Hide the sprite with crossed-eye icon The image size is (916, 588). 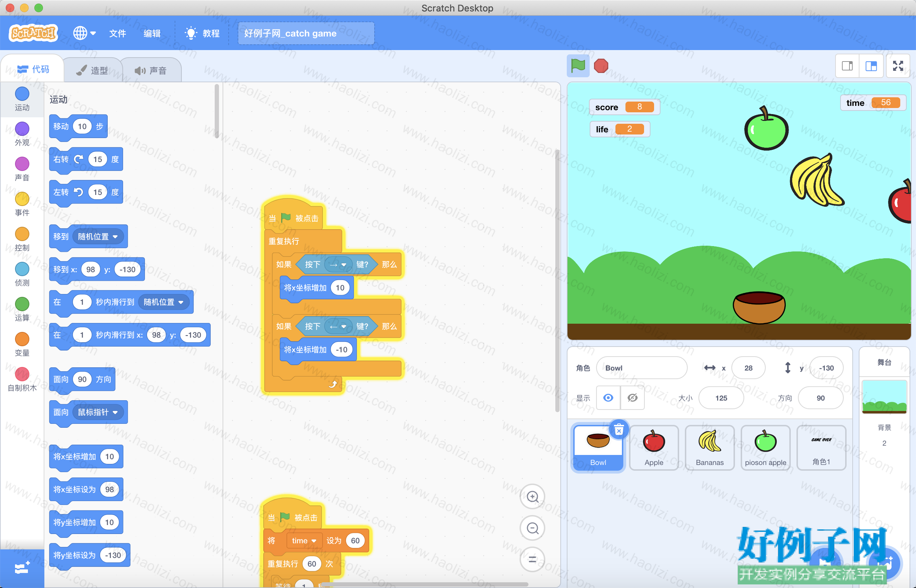(x=633, y=398)
